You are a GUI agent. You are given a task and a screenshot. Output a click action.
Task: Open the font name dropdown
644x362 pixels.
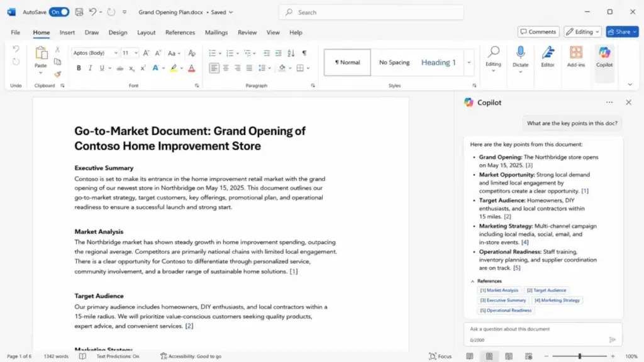[x=116, y=53]
